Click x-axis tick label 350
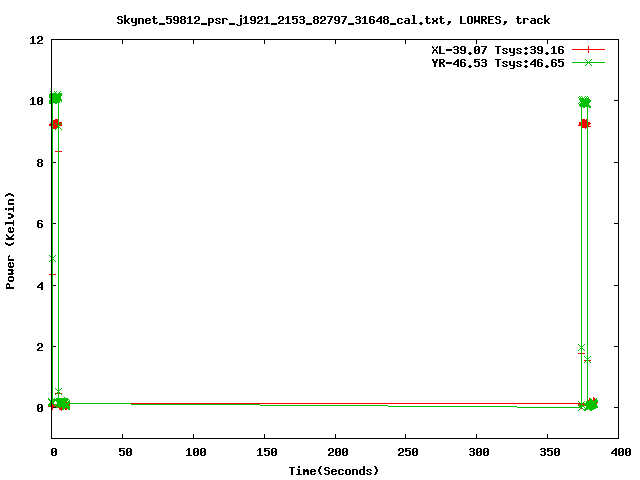 pyautogui.click(x=550, y=452)
